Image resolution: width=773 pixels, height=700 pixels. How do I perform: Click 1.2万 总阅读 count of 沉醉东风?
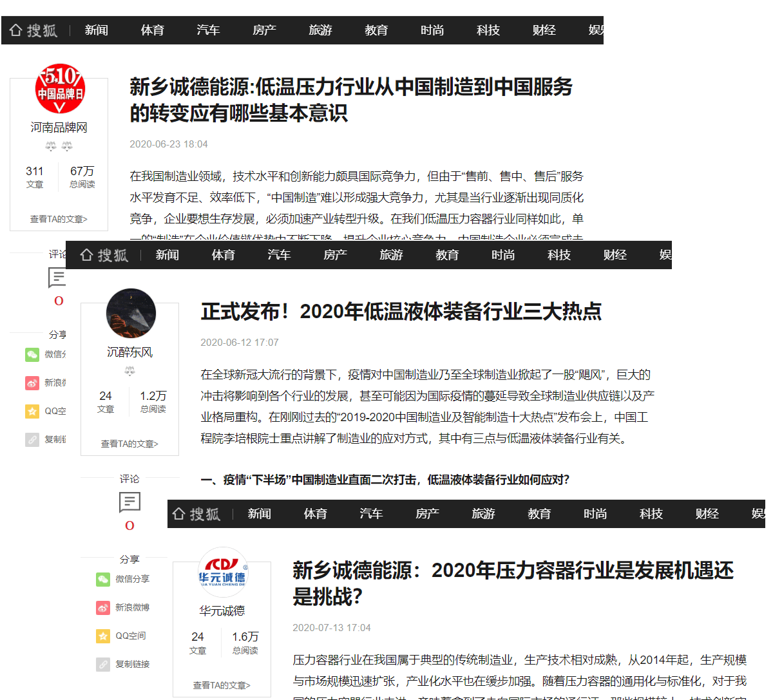click(153, 402)
